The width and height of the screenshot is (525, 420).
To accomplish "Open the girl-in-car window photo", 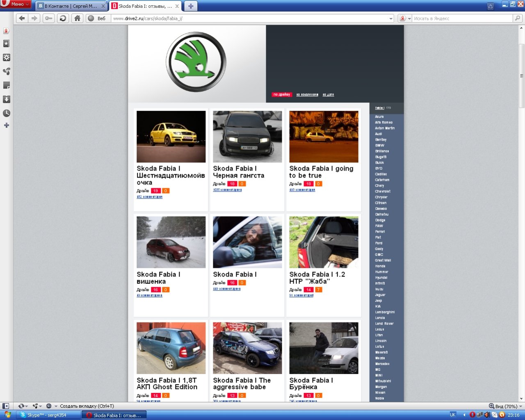I will click(247, 242).
